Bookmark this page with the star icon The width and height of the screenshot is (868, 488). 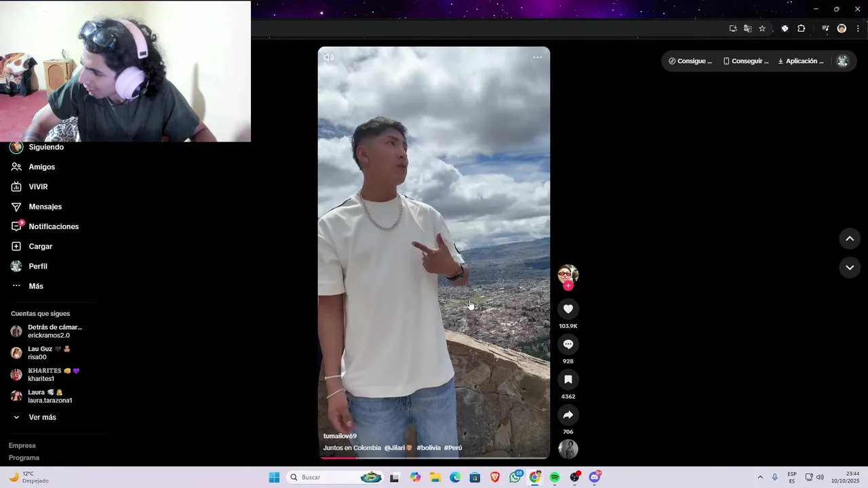point(762,28)
